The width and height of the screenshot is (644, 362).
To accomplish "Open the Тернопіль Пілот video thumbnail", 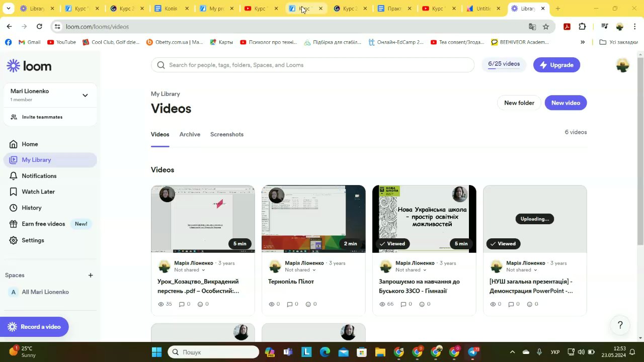I will [x=313, y=219].
